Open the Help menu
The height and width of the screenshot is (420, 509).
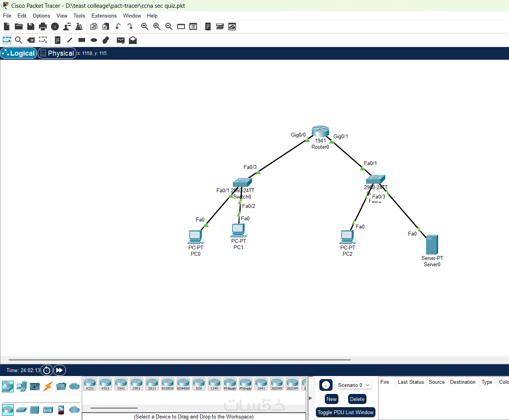coord(152,16)
